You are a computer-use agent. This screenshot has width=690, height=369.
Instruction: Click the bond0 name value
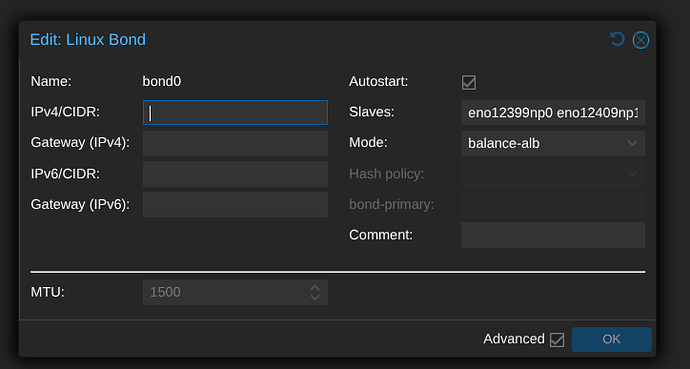161,82
